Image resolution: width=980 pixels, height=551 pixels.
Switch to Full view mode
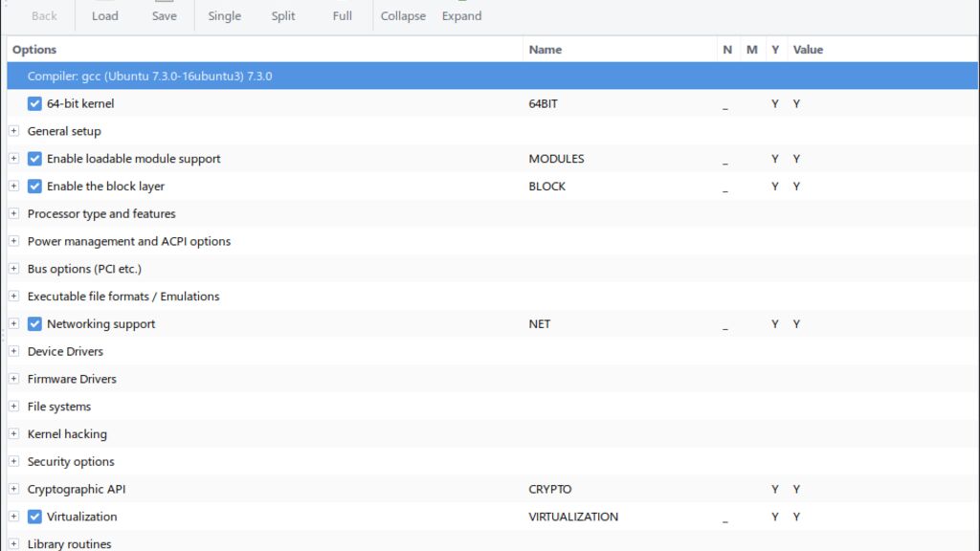tap(342, 15)
